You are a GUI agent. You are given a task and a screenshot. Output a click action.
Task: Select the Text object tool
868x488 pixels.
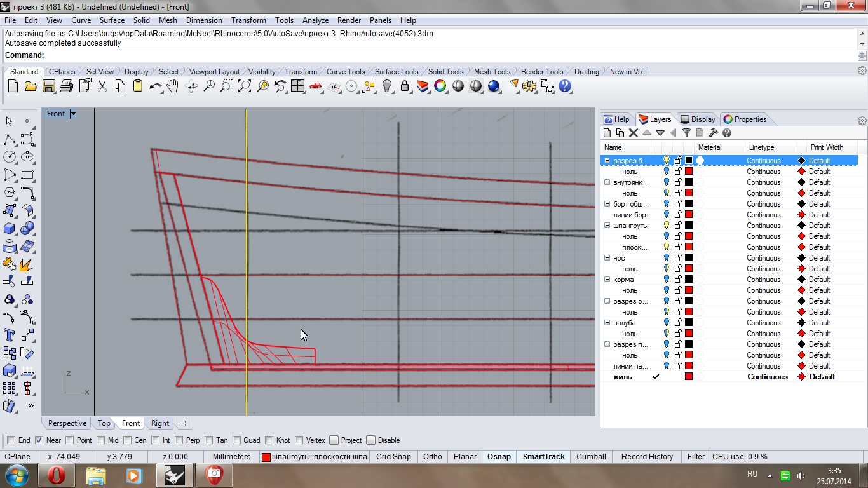(10, 334)
